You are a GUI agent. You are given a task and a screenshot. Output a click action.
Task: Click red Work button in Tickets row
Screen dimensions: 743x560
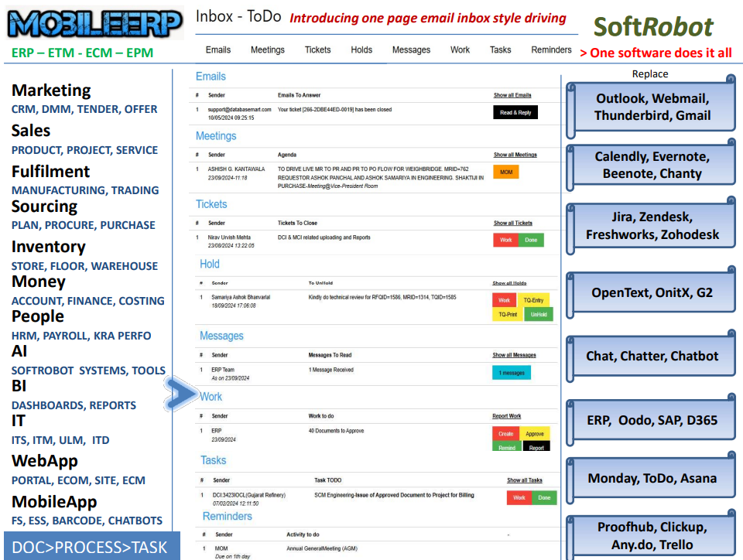point(505,240)
